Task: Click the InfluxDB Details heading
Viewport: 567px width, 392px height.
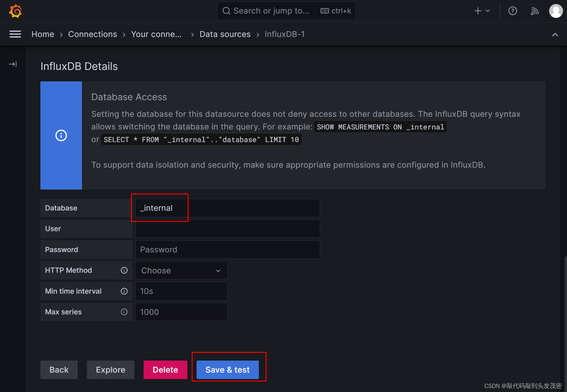Action: pyautogui.click(x=79, y=66)
